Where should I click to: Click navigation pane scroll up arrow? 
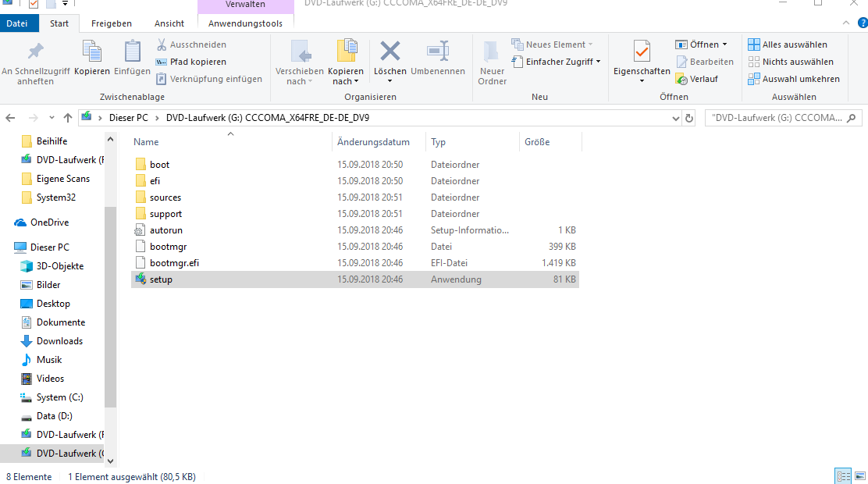pos(110,140)
